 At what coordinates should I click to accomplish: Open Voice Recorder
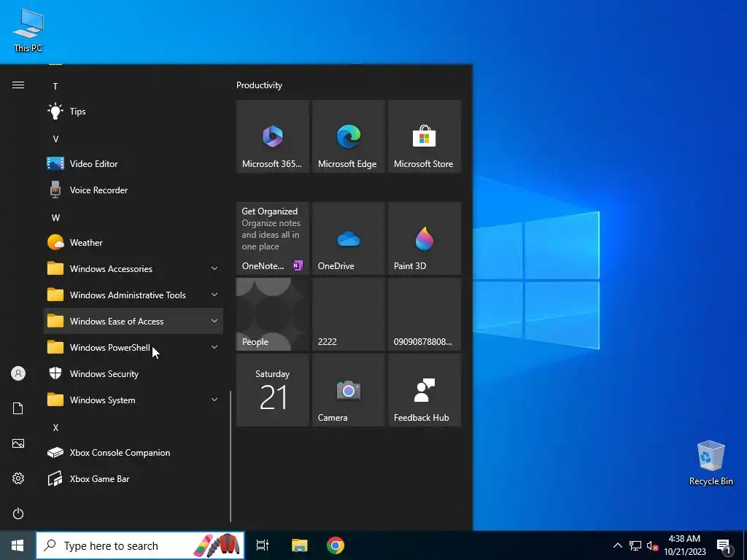(133, 190)
